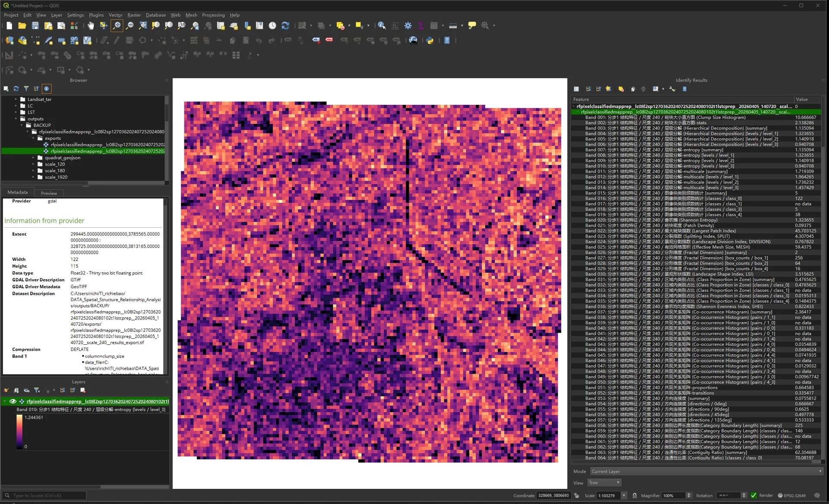Collapse the layer legend in Layers panel
829x504 pixels.
click(x=5, y=401)
